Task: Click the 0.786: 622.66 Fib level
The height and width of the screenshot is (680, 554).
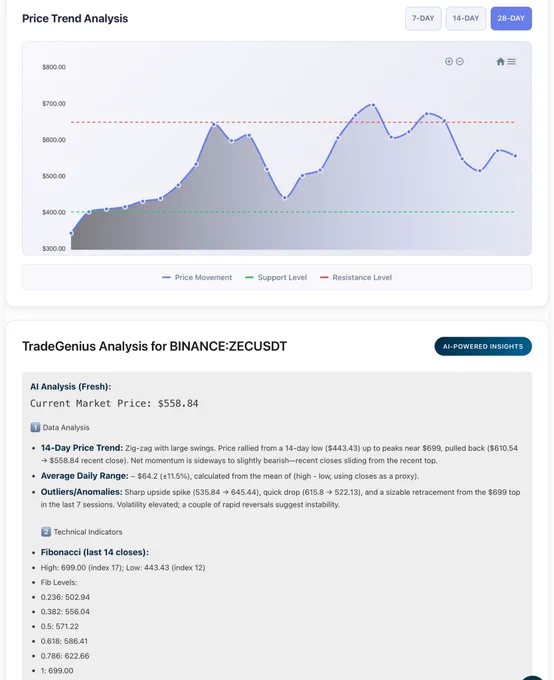Action: click(x=65, y=656)
